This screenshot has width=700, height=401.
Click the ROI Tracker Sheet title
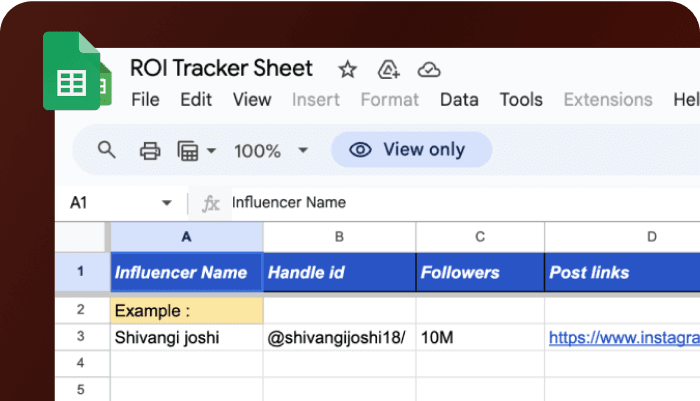[221, 68]
